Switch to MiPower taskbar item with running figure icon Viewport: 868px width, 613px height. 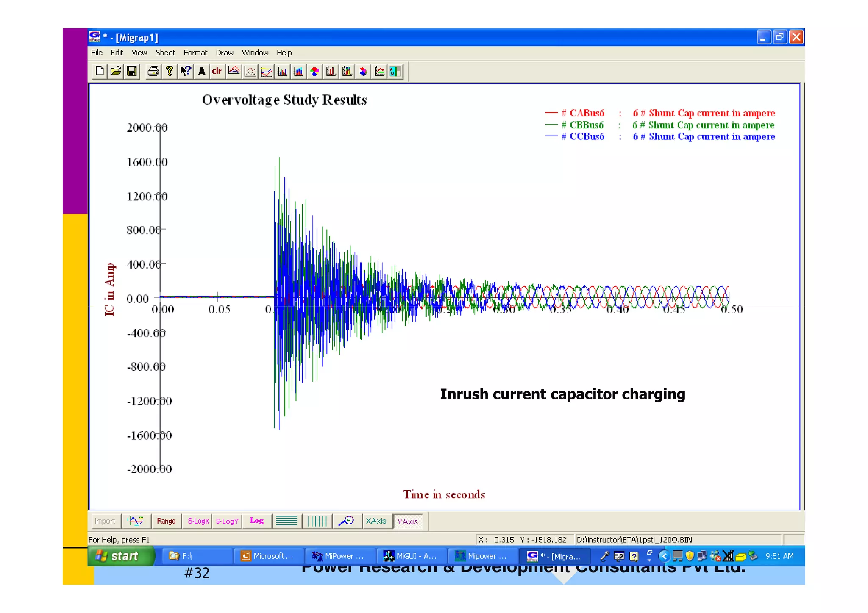[340, 556]
